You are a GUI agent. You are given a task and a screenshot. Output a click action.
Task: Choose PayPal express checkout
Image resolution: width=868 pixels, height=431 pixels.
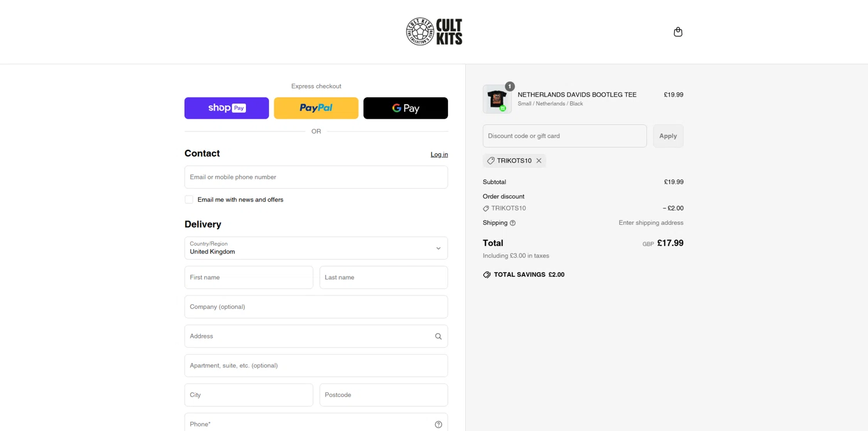click(316, 108)
